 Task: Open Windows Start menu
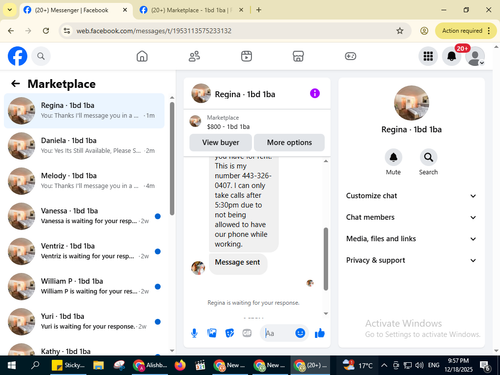pyautogui.click(x=12, y=365)
